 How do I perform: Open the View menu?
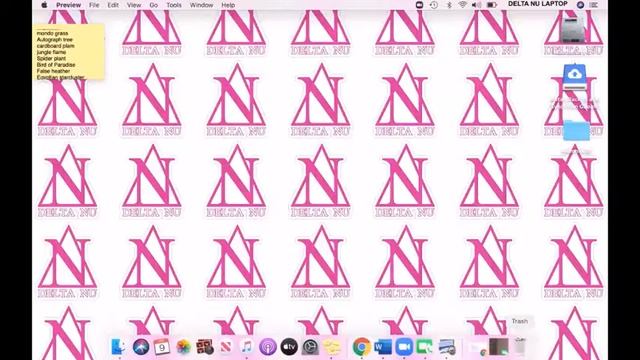pos(133,5)
